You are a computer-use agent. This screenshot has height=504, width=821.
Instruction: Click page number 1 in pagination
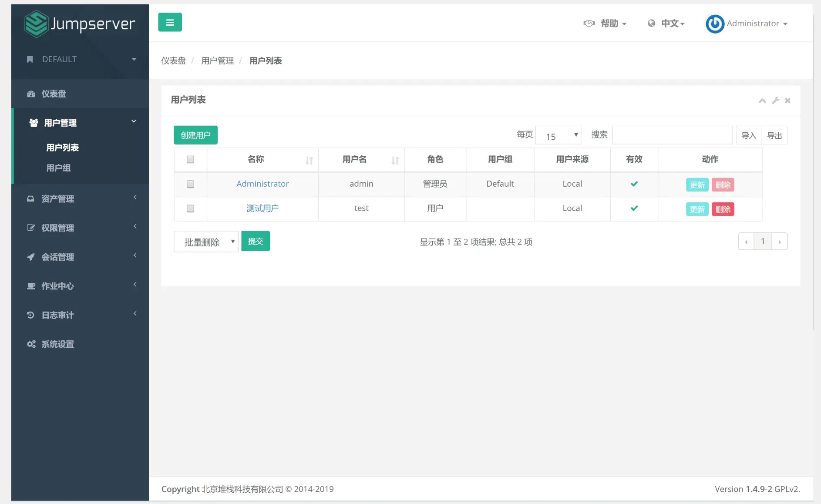tap(763, 242)
